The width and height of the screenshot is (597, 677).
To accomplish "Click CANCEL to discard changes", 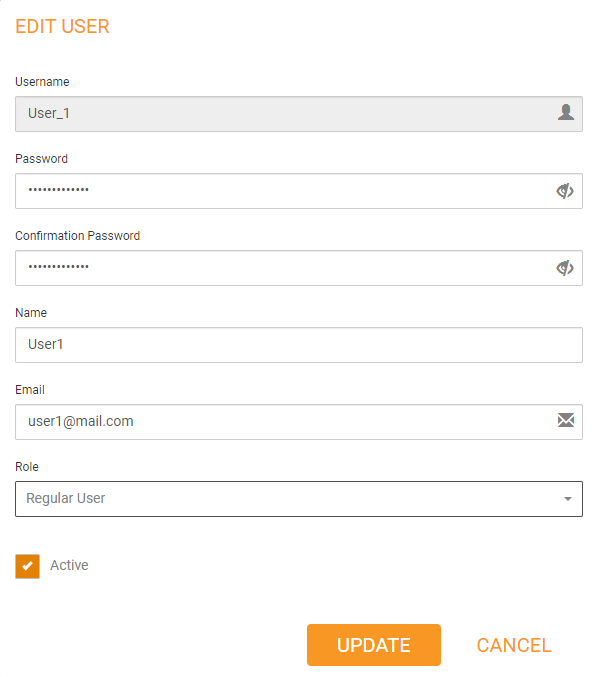I will [514, 645].
